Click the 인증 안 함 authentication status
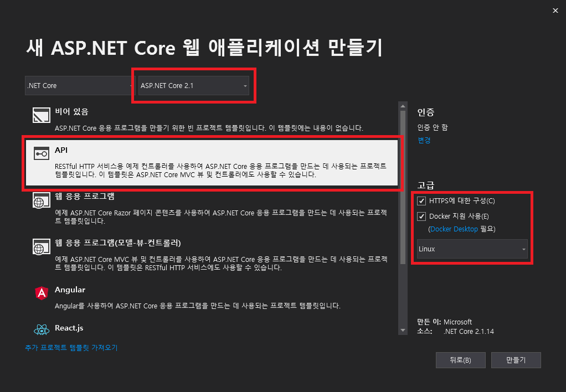Image resolution: width=566 pixels, height=392 pixels. click(433, 127)
